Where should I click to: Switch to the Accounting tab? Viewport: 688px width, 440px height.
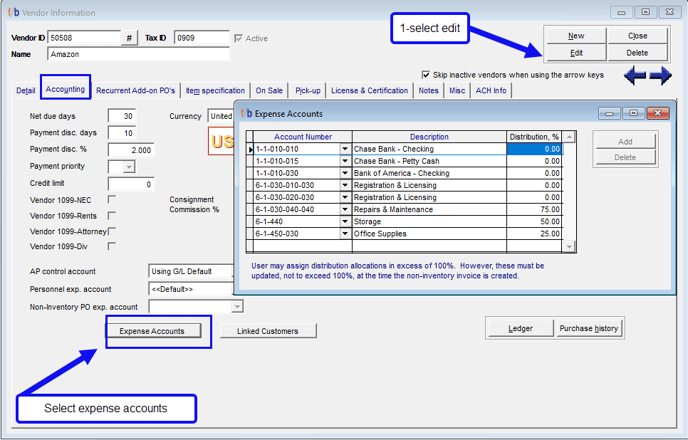click(x=65, y=89)
